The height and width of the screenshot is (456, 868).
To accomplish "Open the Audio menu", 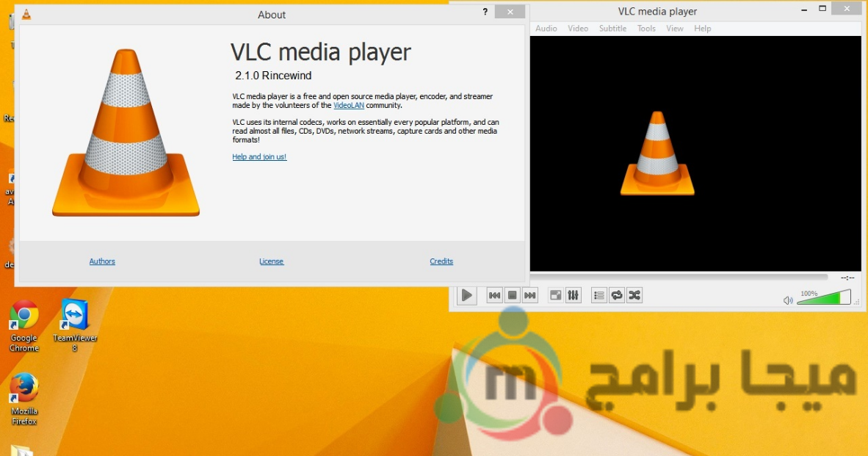I will click(546, 28).
